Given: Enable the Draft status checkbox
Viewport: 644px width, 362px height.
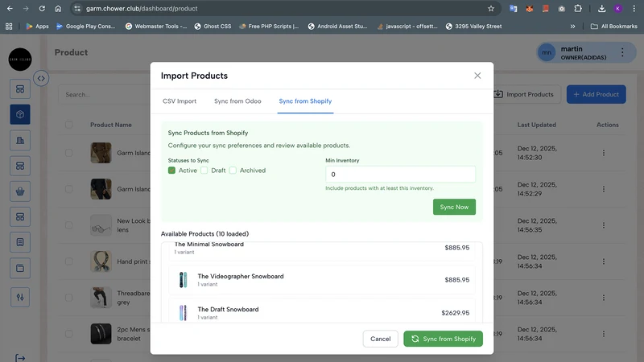Looking at the screenshot, I should point(204,171).
